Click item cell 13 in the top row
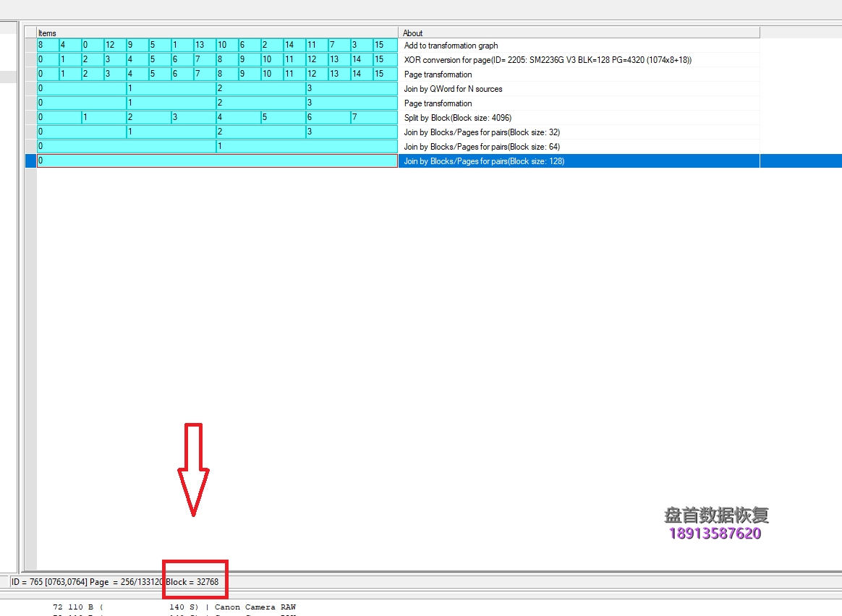Image resolution: width=842 pixels, height=616 pixels. 204,45
